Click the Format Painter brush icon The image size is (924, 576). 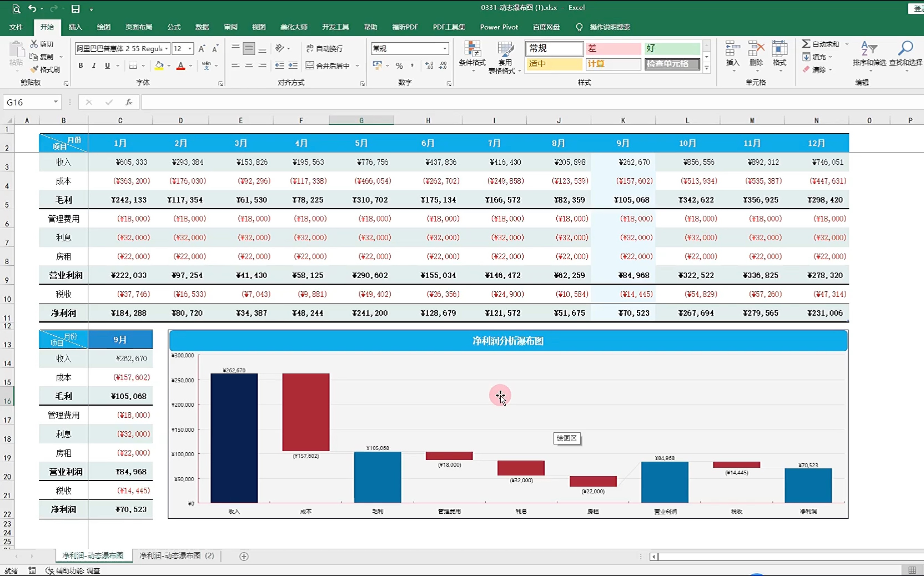(x=35, y=69)
